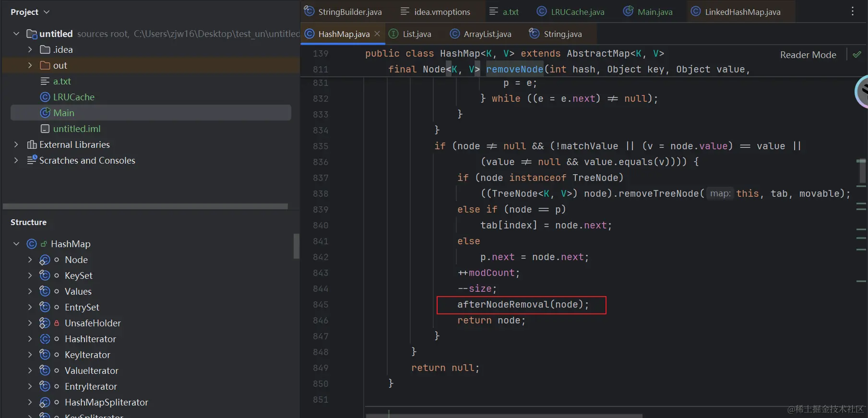Viewport: 868px width, 418px height.
Task: Select LRUCache class in project tree
Action: (x=74, y=97)
